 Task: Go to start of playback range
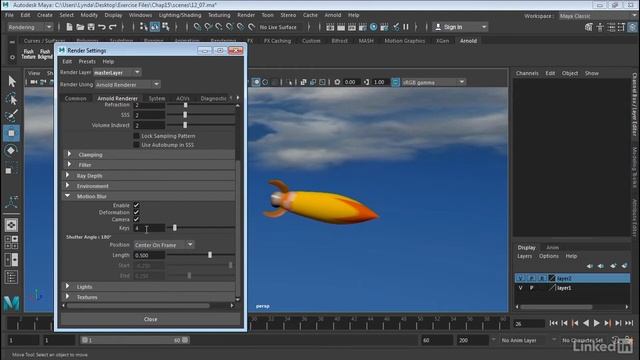coord(553,323)
